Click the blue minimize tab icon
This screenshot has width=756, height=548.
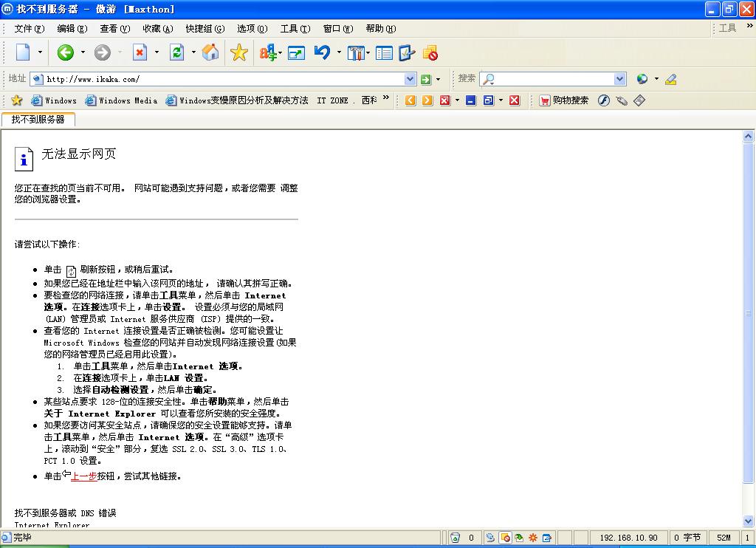[471, 100]
